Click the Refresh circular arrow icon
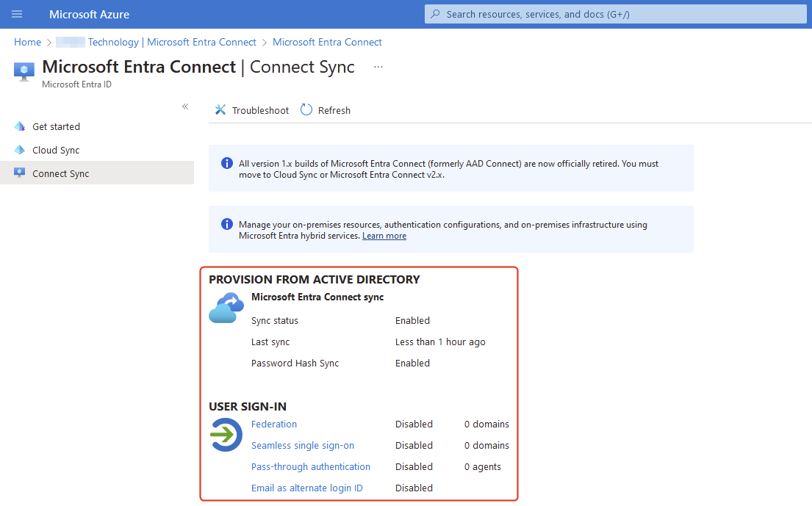This screenshot has height=506, width=812. click(306, 110)
